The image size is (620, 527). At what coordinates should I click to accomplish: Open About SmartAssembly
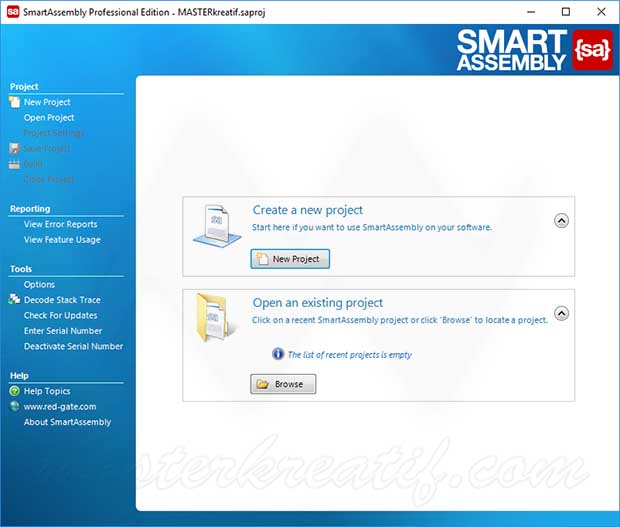click(67, 422)
